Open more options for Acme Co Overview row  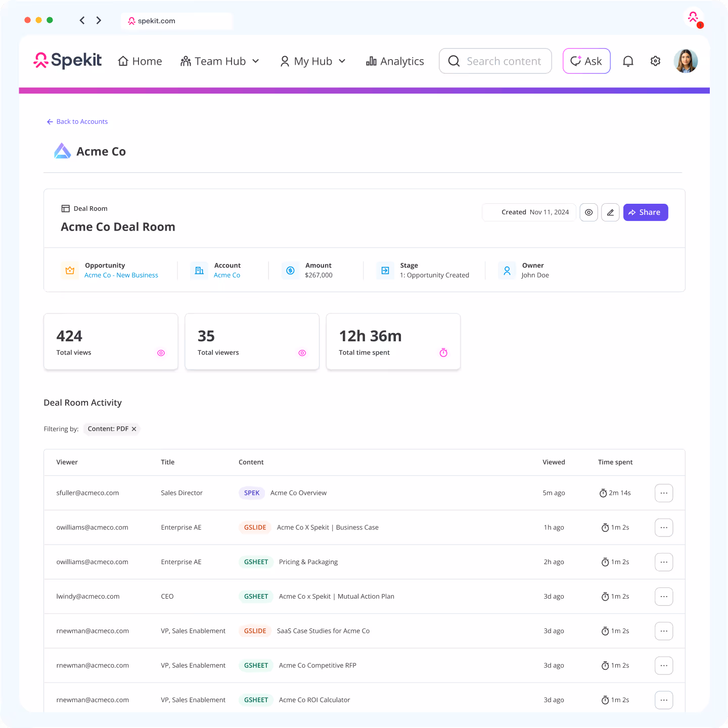pyautogui.click(x=664, y=493)
